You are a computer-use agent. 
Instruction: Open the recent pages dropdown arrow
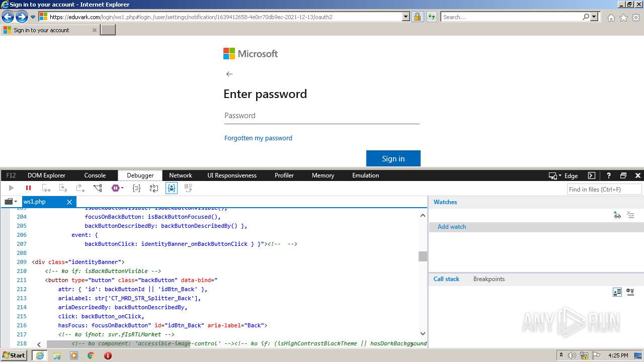pos(33,17)
